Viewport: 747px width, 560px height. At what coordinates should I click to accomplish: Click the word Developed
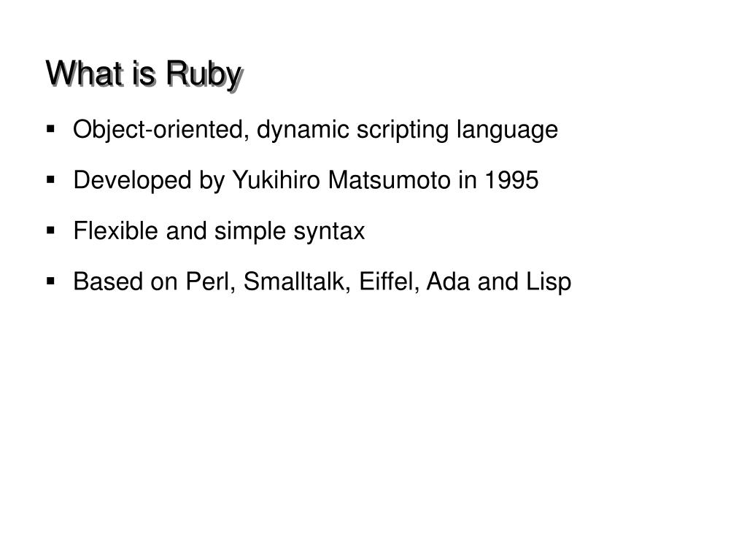[132, 182]
